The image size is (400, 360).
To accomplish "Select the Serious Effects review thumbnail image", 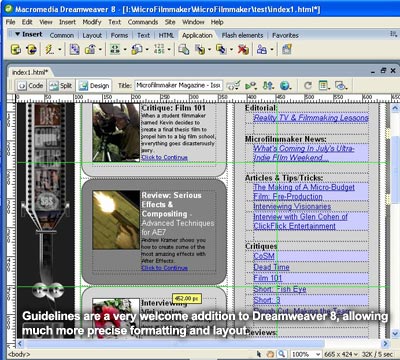I will coord(116,220).
